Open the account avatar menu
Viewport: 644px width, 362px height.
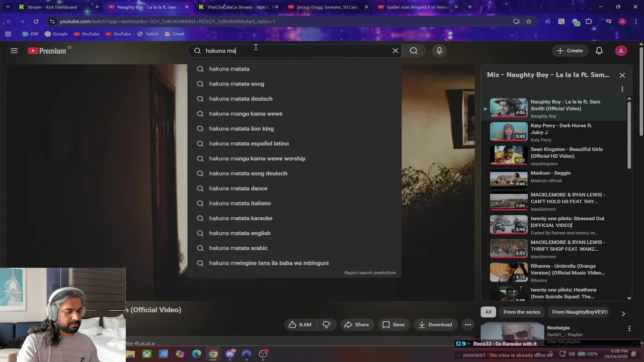pos(621,51)
